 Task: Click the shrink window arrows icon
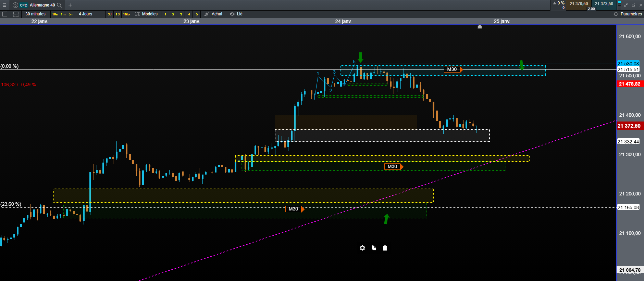point(626,5)
